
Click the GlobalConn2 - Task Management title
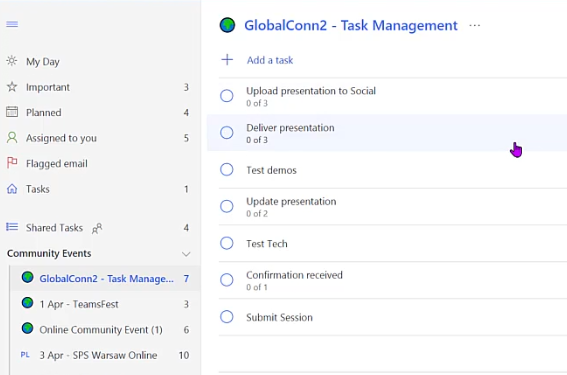tap(351, 26)
